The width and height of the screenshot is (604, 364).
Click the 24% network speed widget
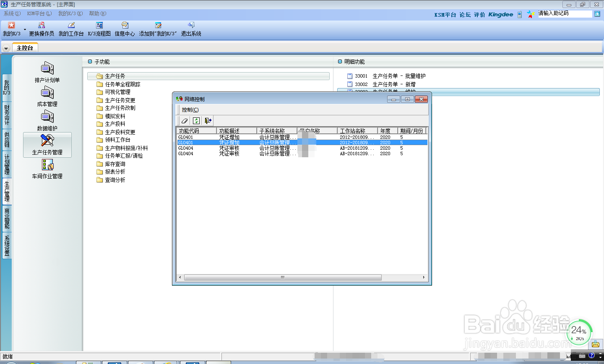[x=579, y=332]
